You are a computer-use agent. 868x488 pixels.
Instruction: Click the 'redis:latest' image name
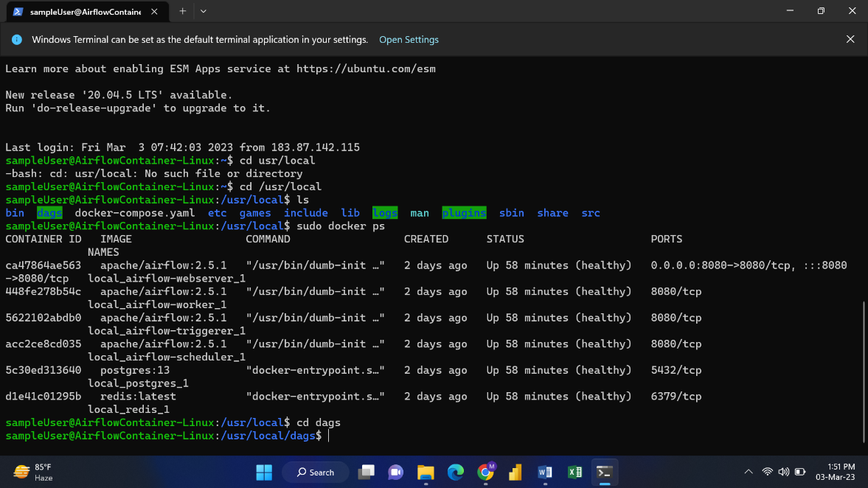138,397
